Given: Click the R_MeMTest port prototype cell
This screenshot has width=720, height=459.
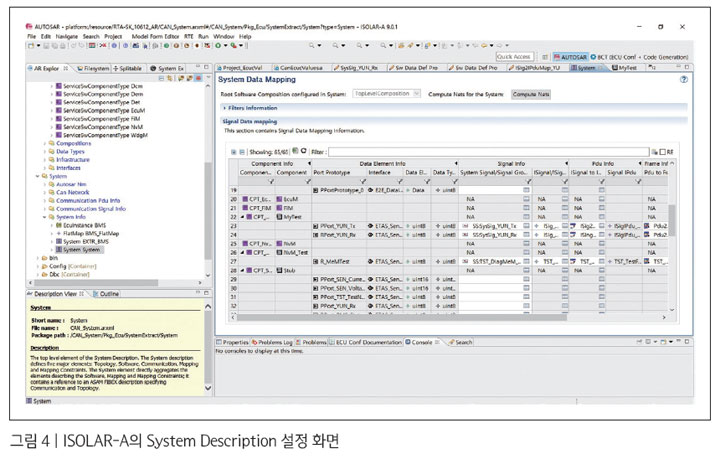Looking at the screenshot, I should pyautogui.click(x=339, y=262).
